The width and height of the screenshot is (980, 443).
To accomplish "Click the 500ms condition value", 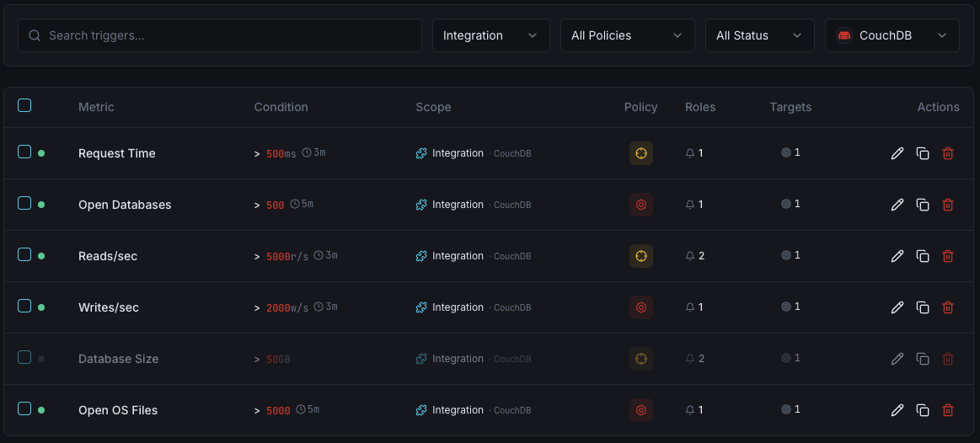I will (x=281, y=154).
